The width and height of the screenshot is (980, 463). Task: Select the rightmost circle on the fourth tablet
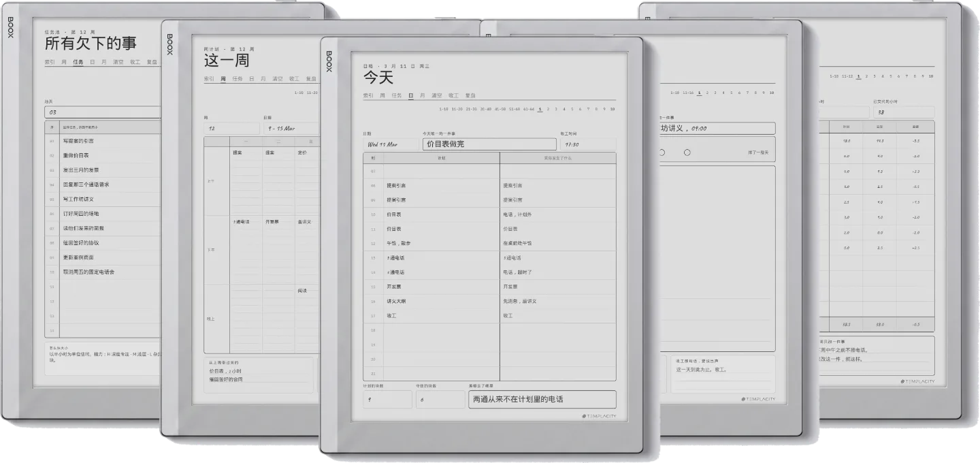(687, 153)
